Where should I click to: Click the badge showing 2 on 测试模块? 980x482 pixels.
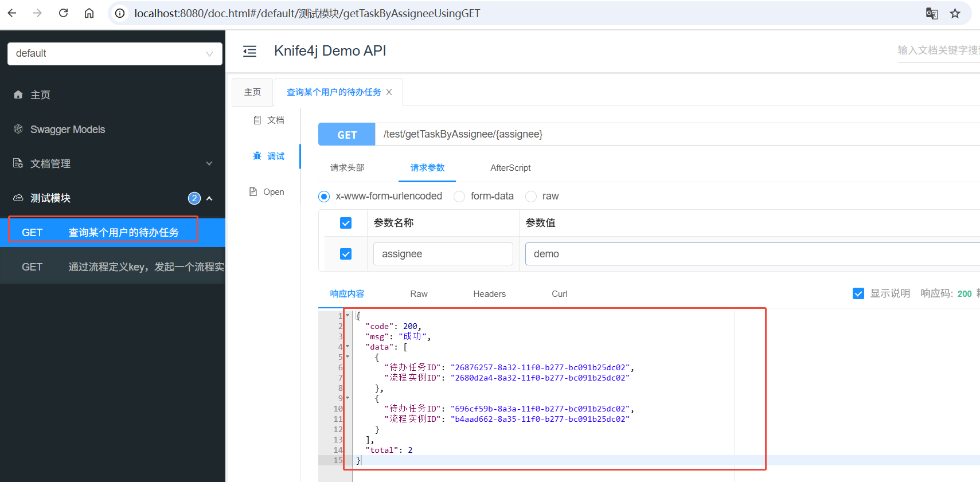194,198
